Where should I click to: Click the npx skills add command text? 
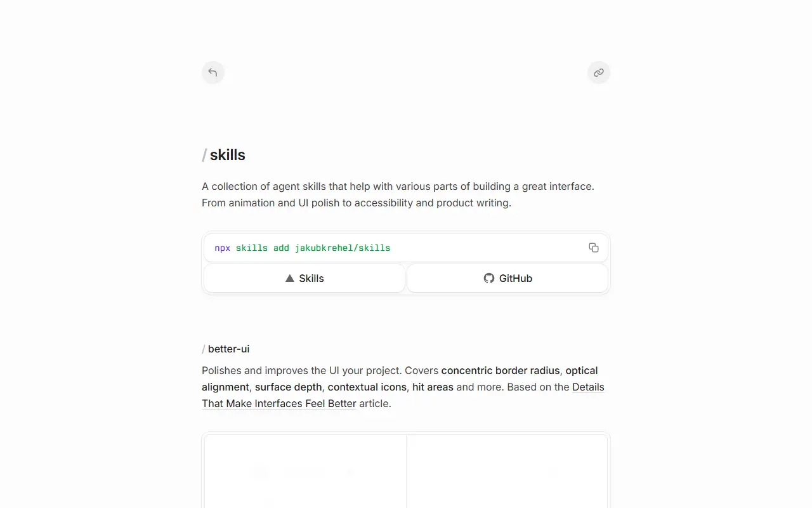pos(303,248)
